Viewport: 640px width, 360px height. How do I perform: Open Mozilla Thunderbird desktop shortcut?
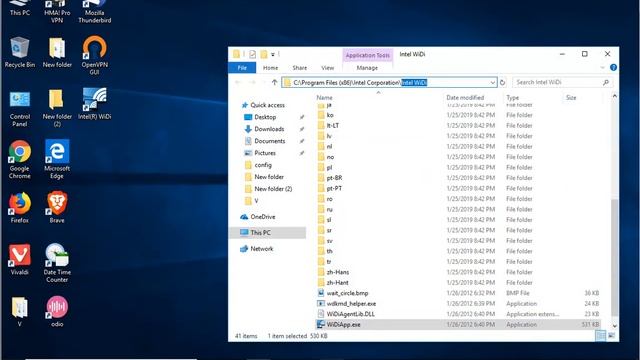coord(95,11)
